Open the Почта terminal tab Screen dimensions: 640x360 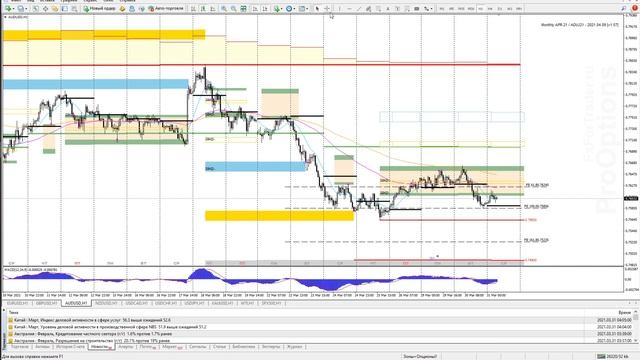click(147, 347)
